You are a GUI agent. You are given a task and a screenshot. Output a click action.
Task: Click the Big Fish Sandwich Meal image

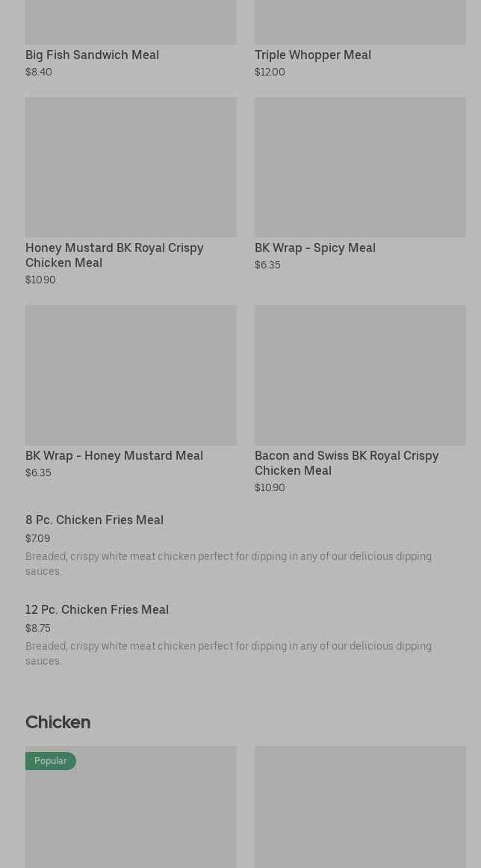(x=131, y=22)
